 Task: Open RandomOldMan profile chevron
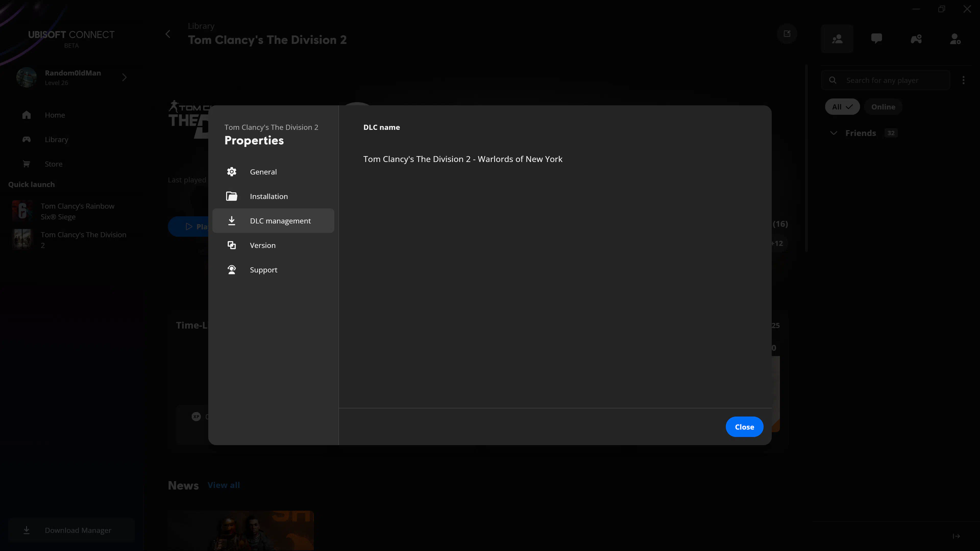pyautogui.click(x=124, y=78)
